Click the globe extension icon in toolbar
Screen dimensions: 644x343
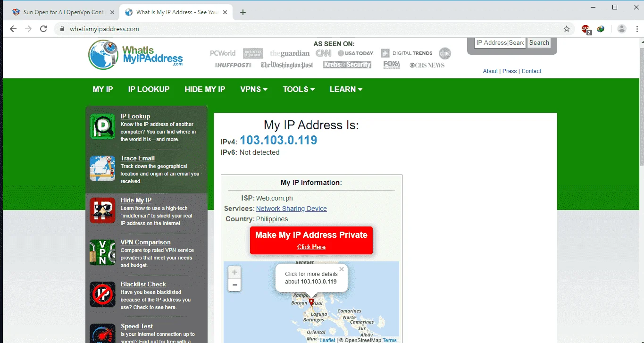pyautogui.click(x=601, y=29)
